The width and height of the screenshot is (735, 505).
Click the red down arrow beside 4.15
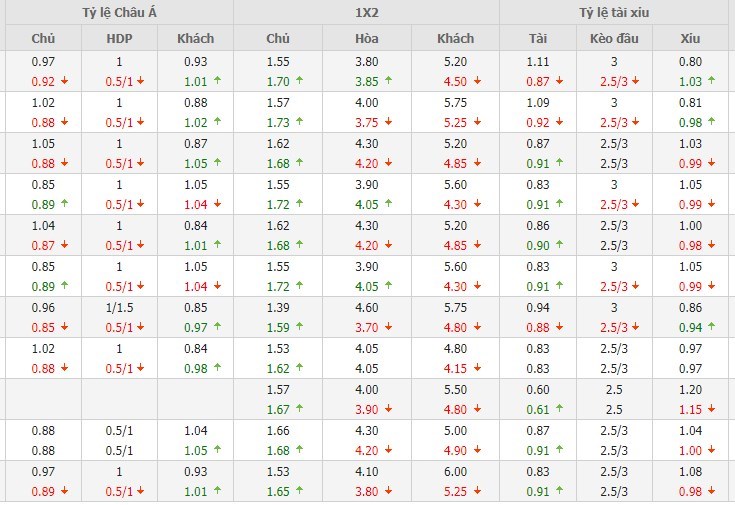click(478, 367)
